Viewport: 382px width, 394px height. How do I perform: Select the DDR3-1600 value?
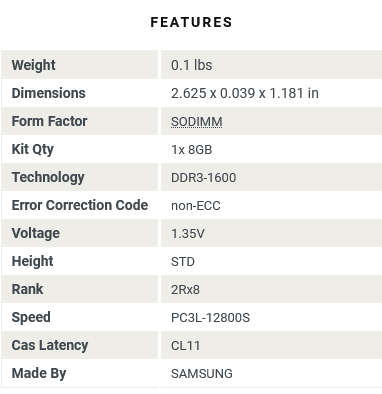tap(204, 177)
